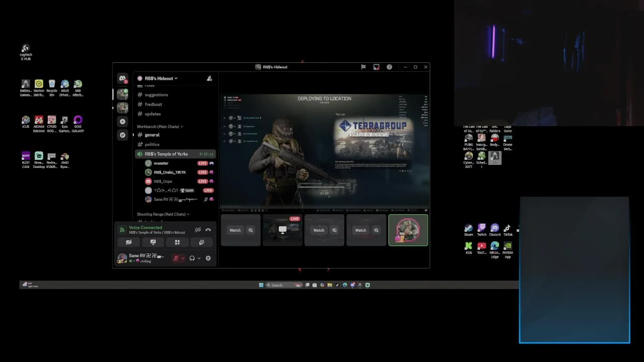Image resolution: width=644 pixels, height=362 pixels.
Task: Turn on camera in voice panel
Action: coord(129,242)
